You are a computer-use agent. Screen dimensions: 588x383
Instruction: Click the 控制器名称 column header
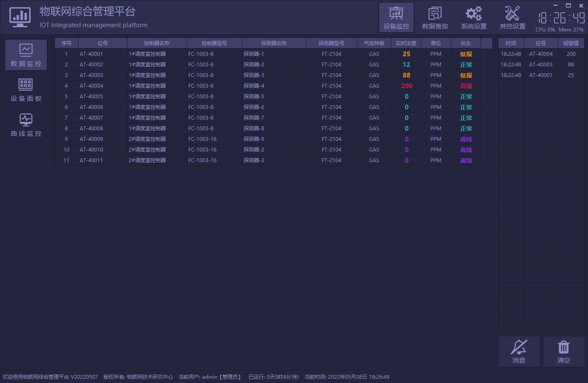pyautogui.click(x=157, y=43)
